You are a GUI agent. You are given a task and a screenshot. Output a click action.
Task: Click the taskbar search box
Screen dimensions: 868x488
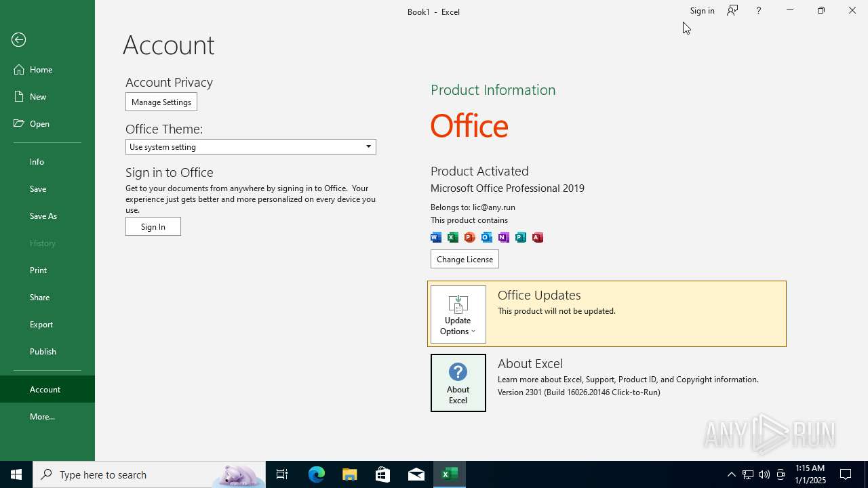149,474
